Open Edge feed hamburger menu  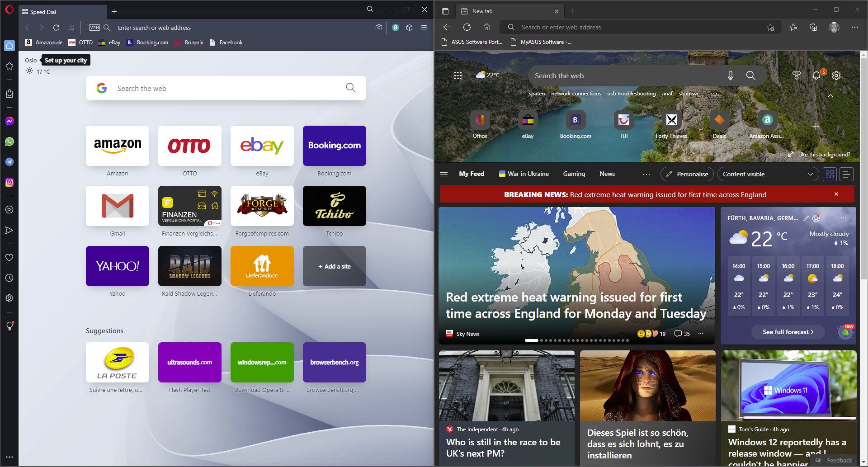pyautogui.click(x=444, y=174)
